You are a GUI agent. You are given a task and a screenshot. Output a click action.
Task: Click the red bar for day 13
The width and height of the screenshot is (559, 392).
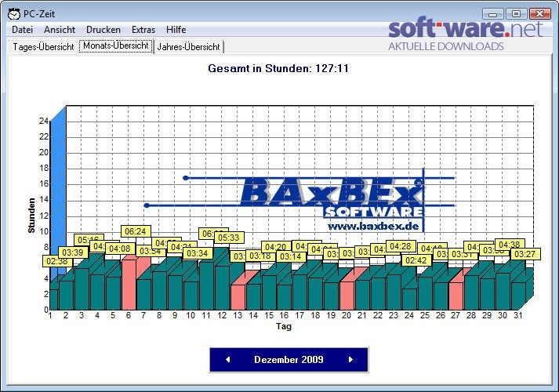[x=238, y=297]
